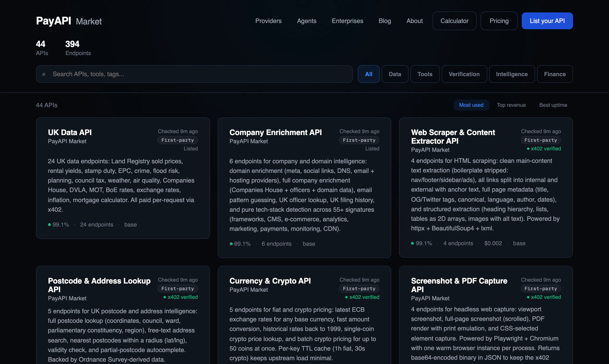
Task: Filter by Intelligence category
Action: [x=512, y=74]
